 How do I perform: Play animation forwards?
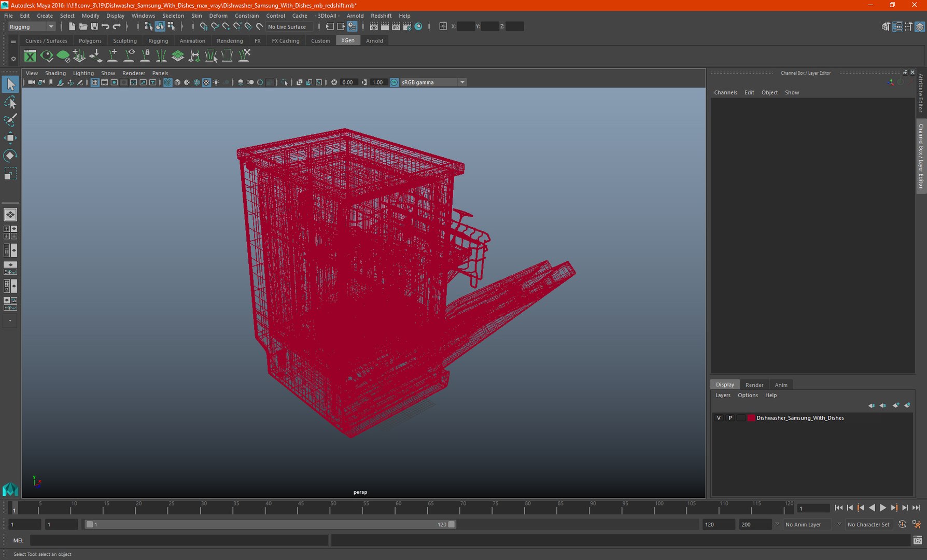[x=883, y=508]
